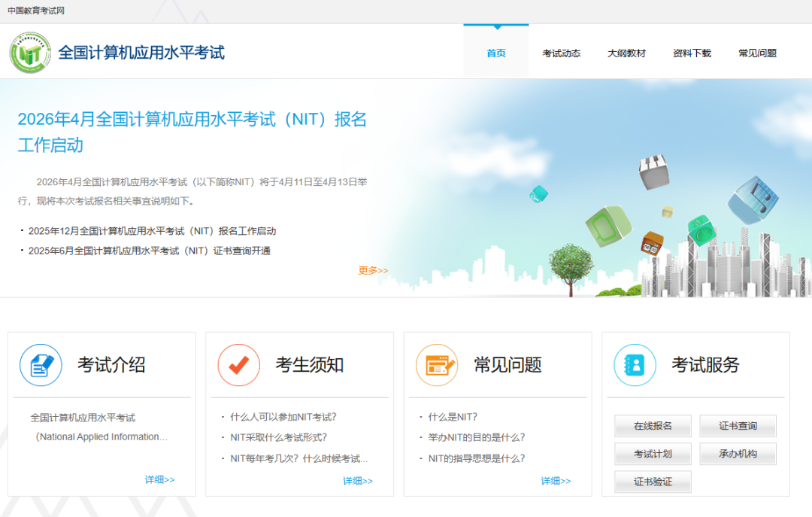The image size is (812, 517).
Task: Open 2025年12月 NIT 报名工作启动 news
Action: pos(152,231)
